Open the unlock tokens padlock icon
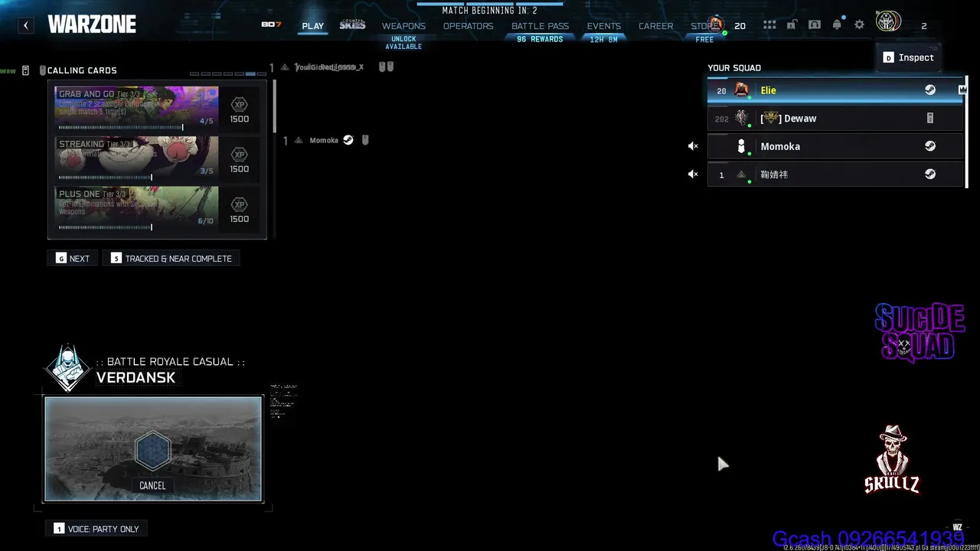Viewport: 980px width, 551px height. (x=792, y=25)
